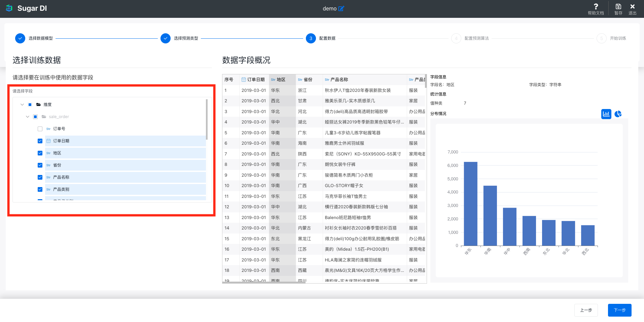
Task: Select the 产品名称 column header text
Action: click(339, 80)
